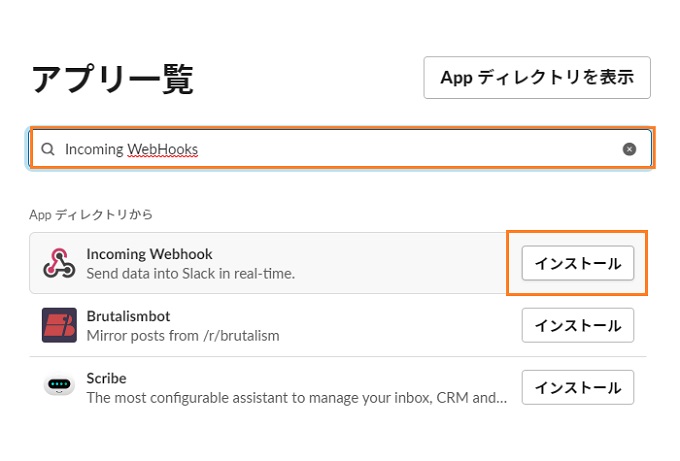Screen dimensions: 680x461
Task: Click the 'App ディレクトリから' section label
Action: [x=91, y=214]
